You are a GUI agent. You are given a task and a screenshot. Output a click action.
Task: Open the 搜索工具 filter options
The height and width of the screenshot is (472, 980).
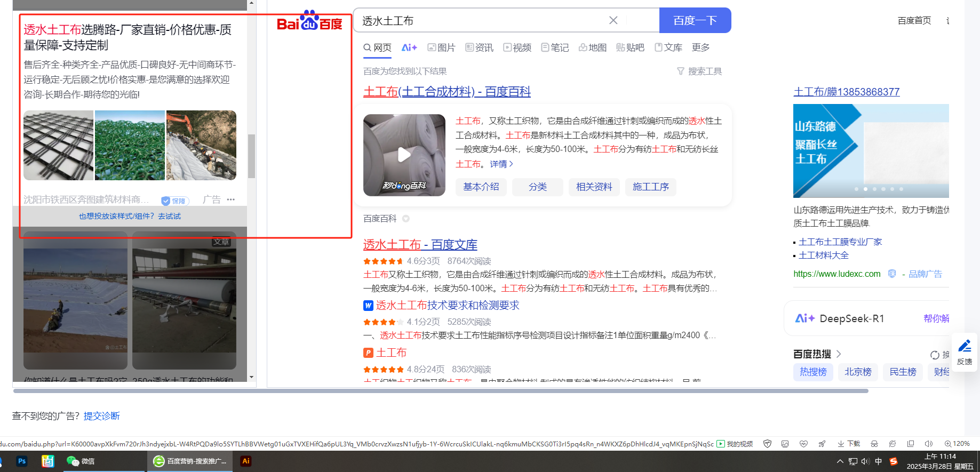[699, 71]
